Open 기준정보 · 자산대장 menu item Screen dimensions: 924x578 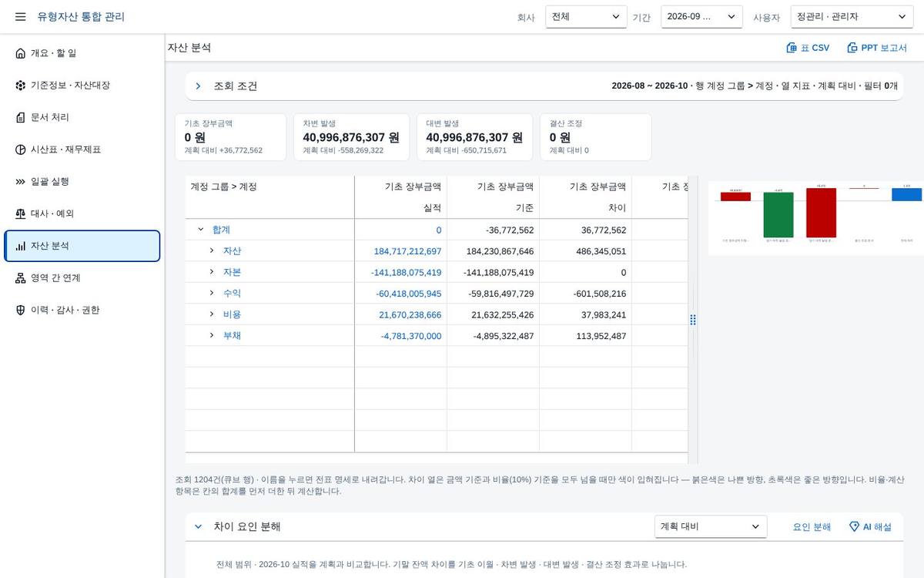[82, 86]
